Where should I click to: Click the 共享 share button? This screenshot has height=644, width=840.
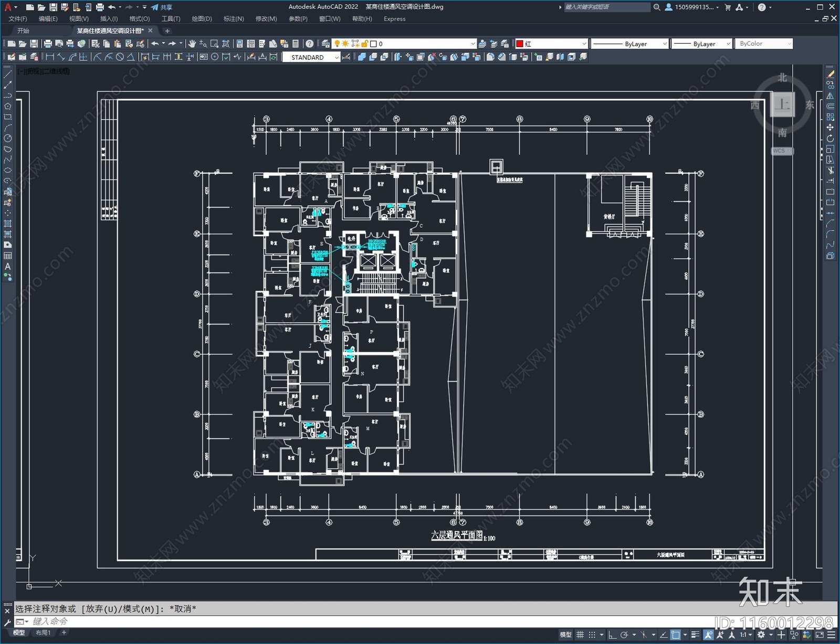click(x=162, y=7)
